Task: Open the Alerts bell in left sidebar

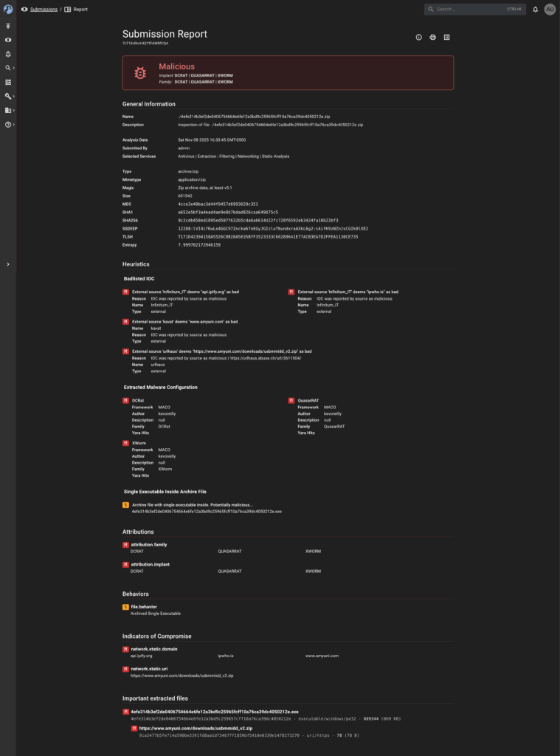Action: [x=8, y=54]
